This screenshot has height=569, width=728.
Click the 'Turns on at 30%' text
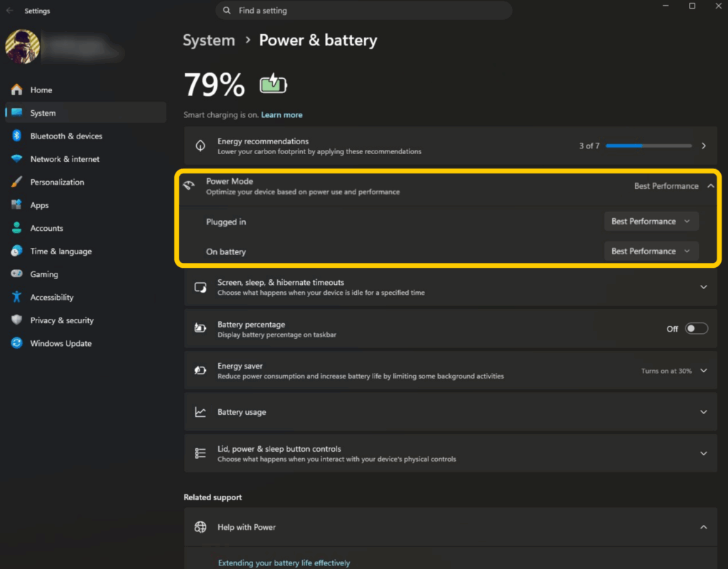[666, 371]
